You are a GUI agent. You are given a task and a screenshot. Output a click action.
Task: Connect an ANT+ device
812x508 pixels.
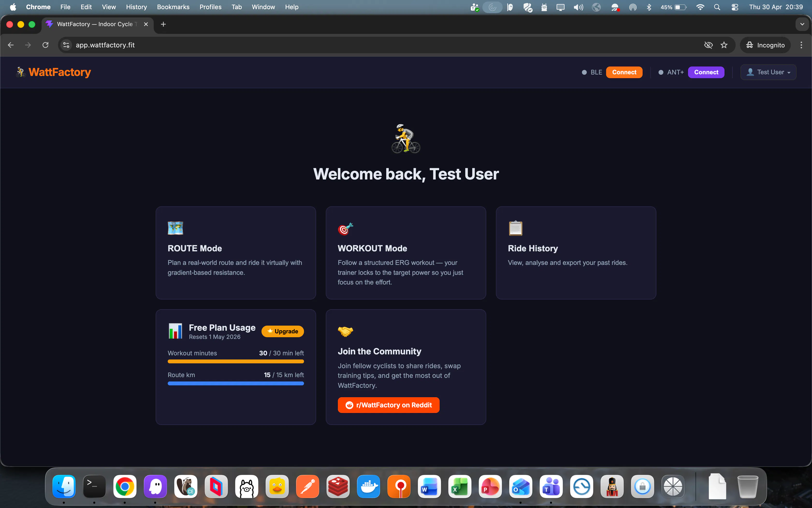tap(706, 72)
